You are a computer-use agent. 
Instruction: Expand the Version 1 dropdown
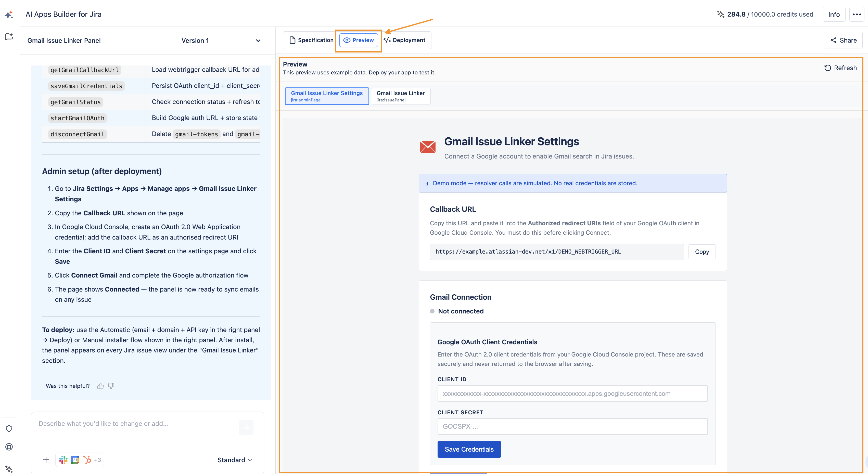tap(221, 41)
